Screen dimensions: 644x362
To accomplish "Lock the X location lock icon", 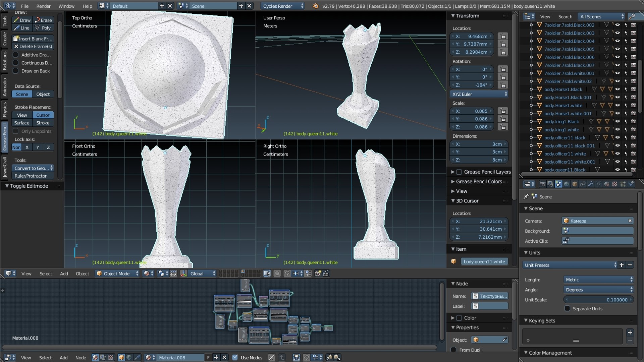I will click(x=502, y=36).
